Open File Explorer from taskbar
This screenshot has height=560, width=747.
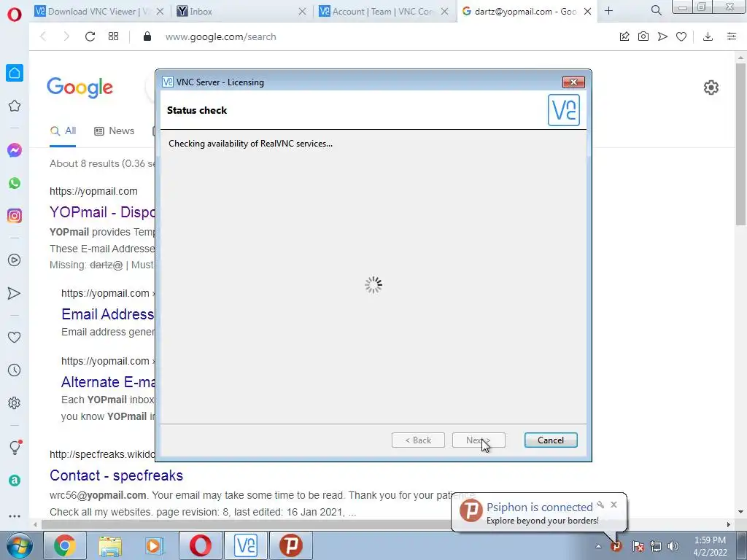[x=110, y=545]
